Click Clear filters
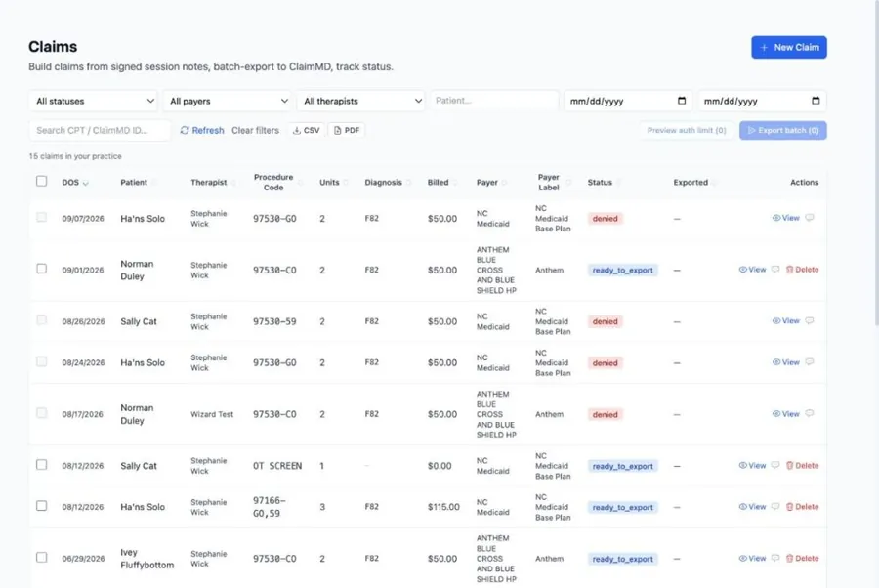The width and height of the screenshot is (879, 588). click(x=255, y=130)
